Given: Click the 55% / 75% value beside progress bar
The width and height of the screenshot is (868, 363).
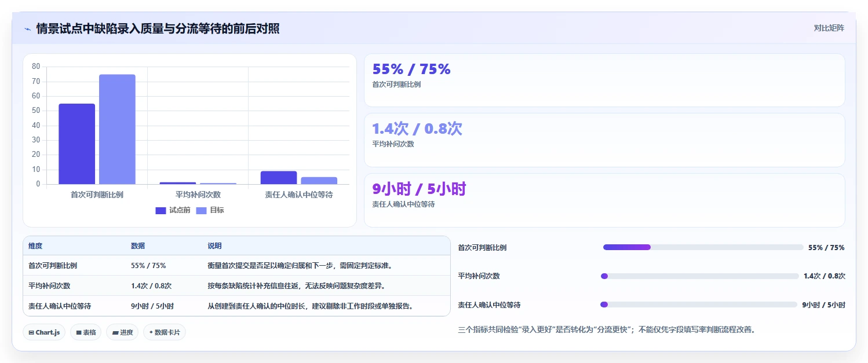Looking at the screenshot, I should [x=826, y=248].
